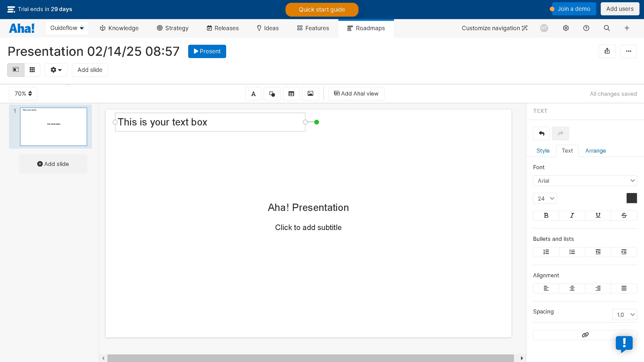Switch to the Arrange tab
644x362 pixels.
coord(595,151)
